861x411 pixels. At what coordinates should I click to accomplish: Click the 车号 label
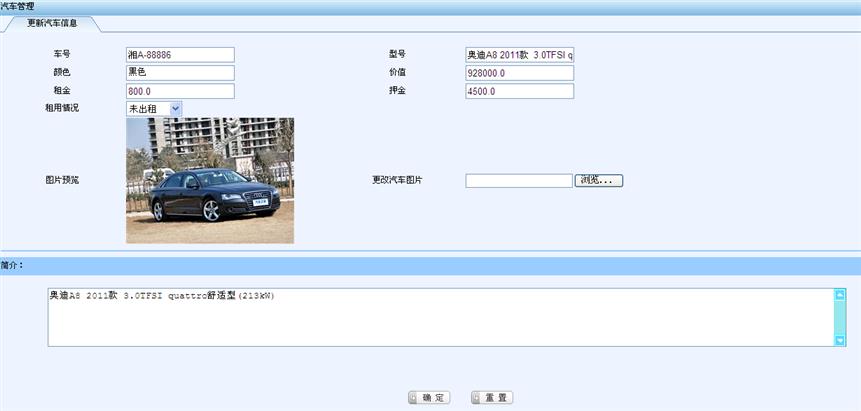[62, 54]
